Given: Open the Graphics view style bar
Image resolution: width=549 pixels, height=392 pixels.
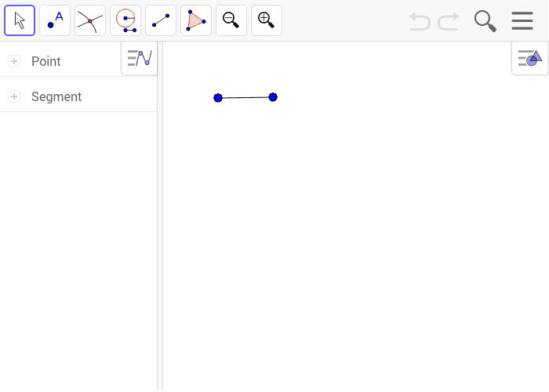Looking at the screenshot, I should pos(529,58).
